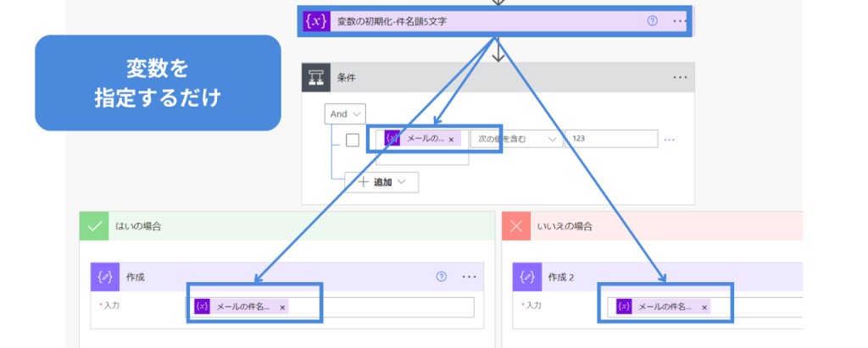This screenshot has width=868, height=348.
Task: Open the variable initialization action's ellipsis menu
Action: 680,21
